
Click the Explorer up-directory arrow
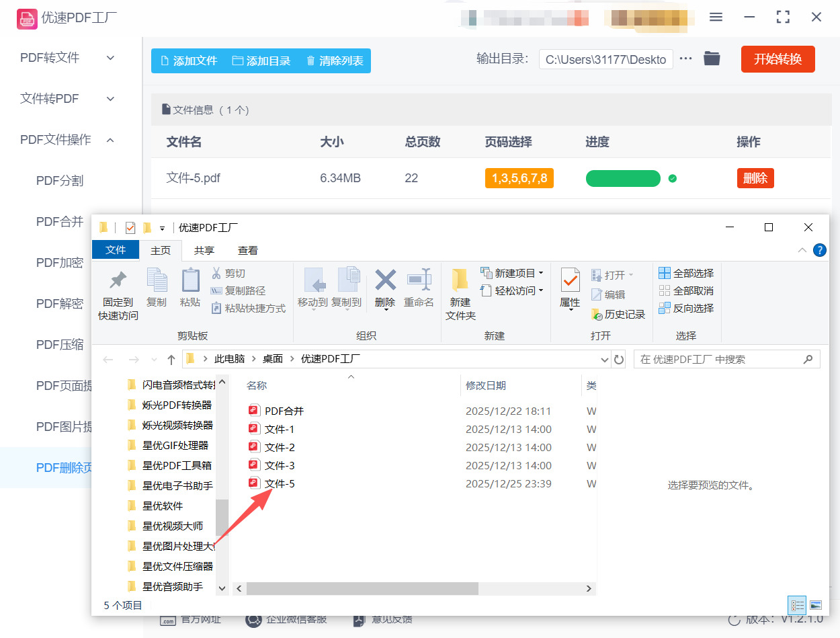[x=171, y=360]
